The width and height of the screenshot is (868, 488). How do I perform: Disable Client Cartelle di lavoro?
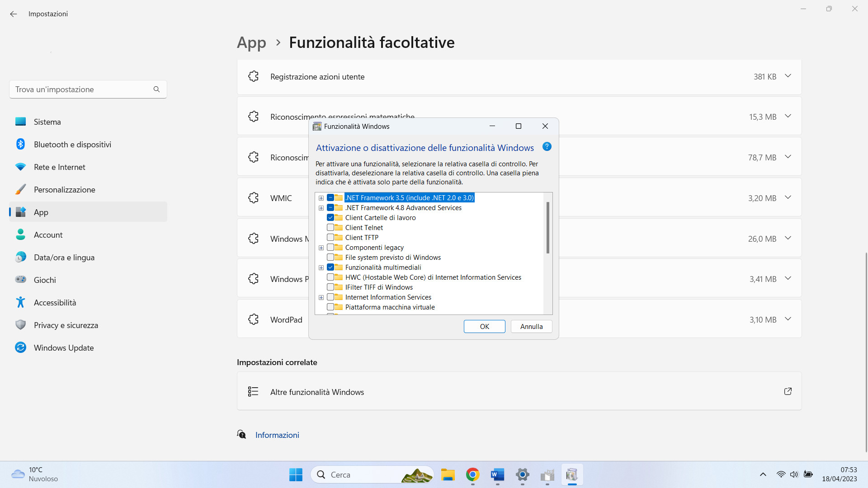(x=330, y=217)
